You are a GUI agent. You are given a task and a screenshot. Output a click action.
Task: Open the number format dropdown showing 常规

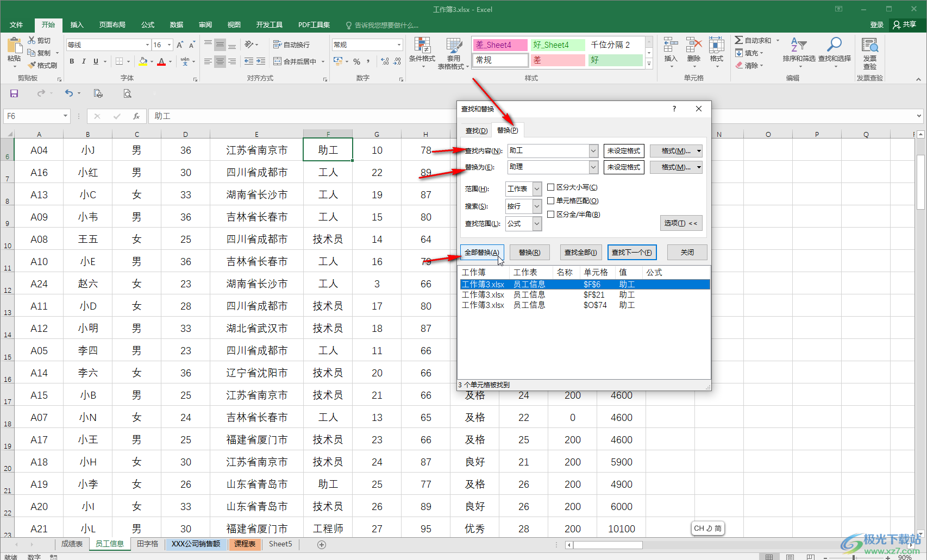[399, 45]
